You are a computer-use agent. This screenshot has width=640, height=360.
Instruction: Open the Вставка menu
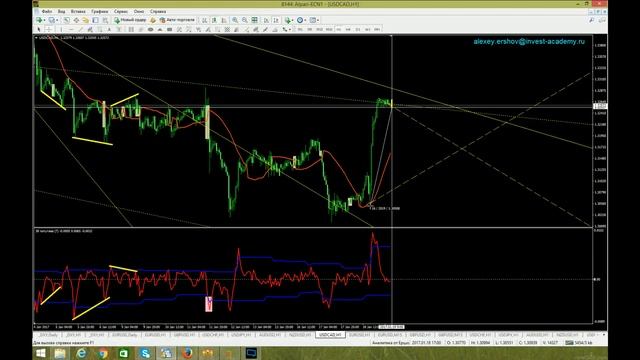pyautogui.click(x=78, y=11)
